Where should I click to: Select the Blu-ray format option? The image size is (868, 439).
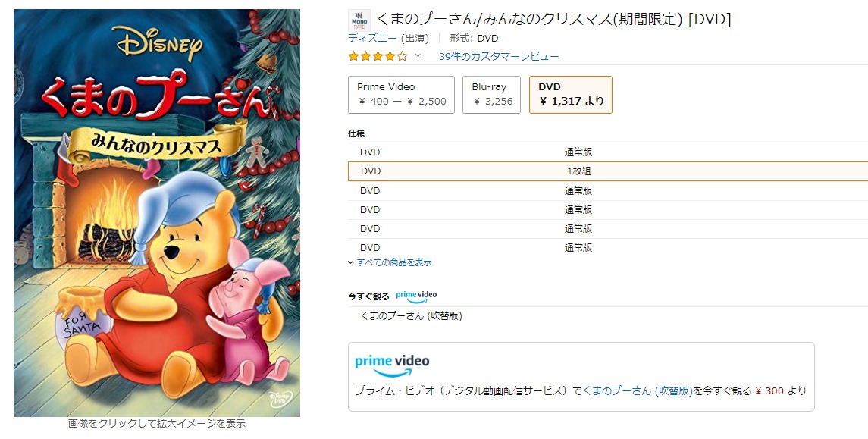point(491,94)
